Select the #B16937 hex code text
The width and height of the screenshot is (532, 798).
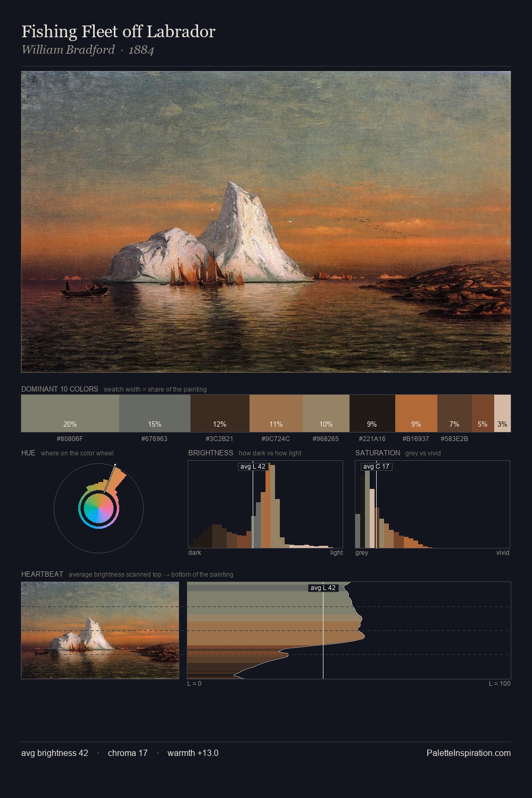(416, 439)
